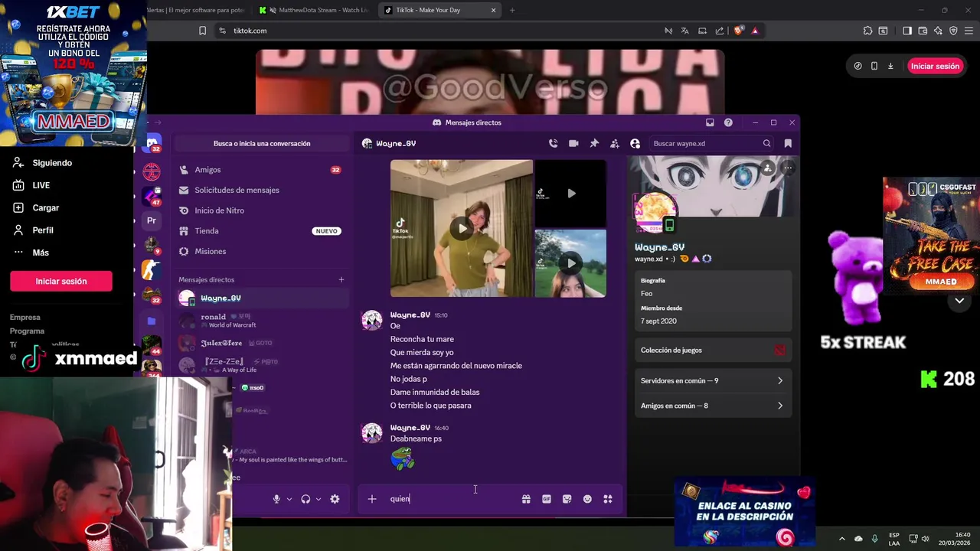Click Iniciar sesión in TikTok top bar

[x=935, y=66]
